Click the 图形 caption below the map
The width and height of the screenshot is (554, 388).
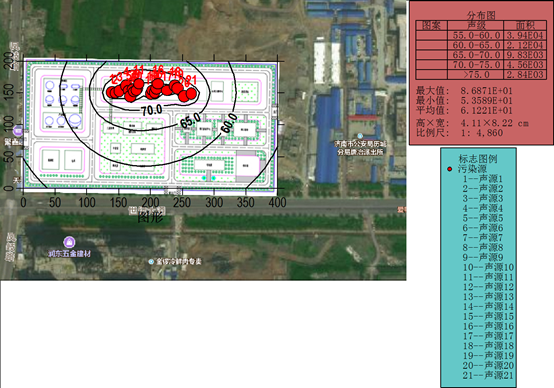[151, 217]
